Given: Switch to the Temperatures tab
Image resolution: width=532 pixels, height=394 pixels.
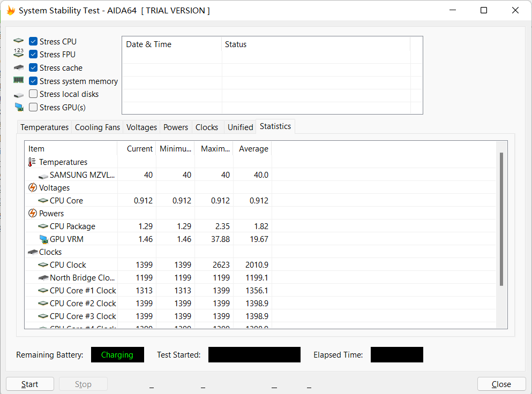Looking at the screenshot, I should click(x=44, y=127).
